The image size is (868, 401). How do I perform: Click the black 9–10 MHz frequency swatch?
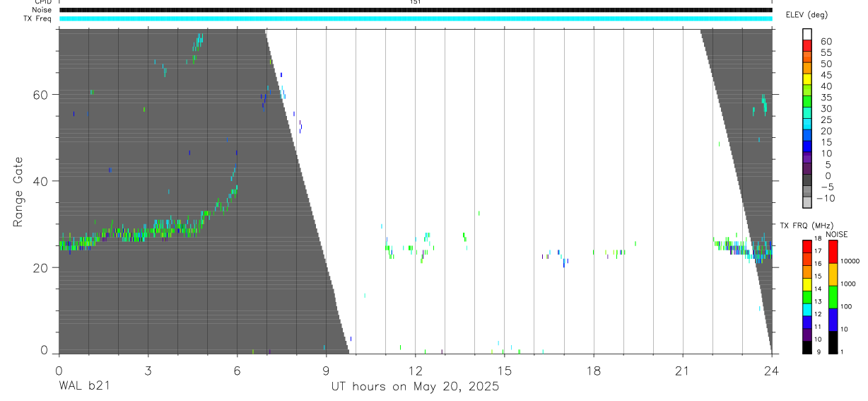point(807,347)
